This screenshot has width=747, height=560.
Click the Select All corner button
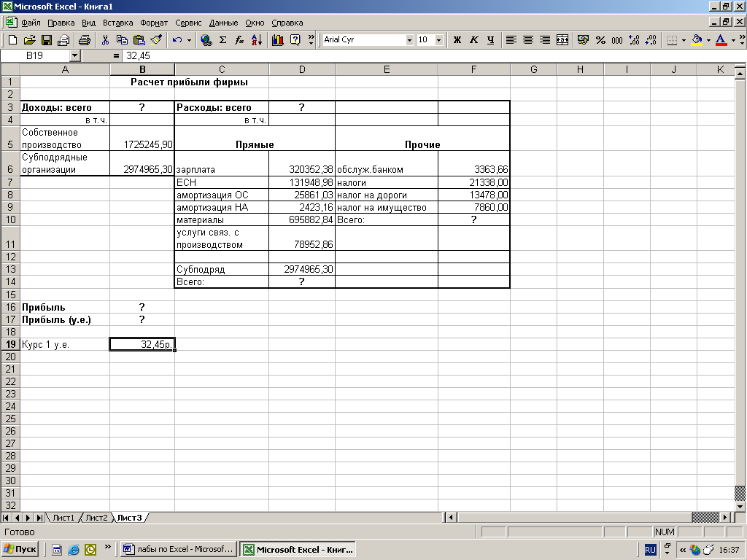[x=10, y=69]
